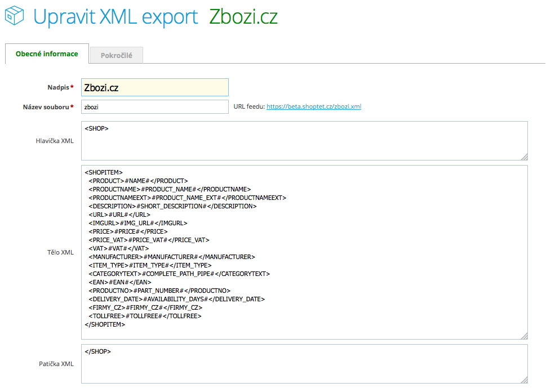Click inside the Patička XML textarea
This screenshot has height=392, width=555.
[x=304, y=364]
